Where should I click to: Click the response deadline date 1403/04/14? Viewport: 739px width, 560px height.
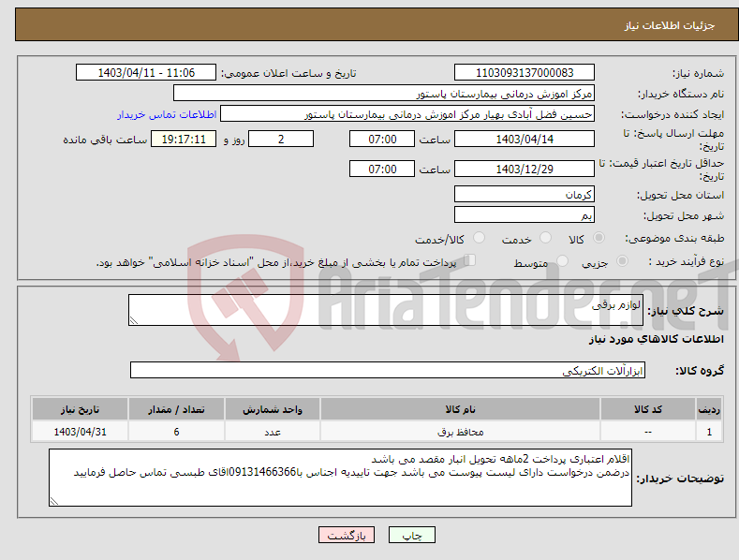point(525,139)
